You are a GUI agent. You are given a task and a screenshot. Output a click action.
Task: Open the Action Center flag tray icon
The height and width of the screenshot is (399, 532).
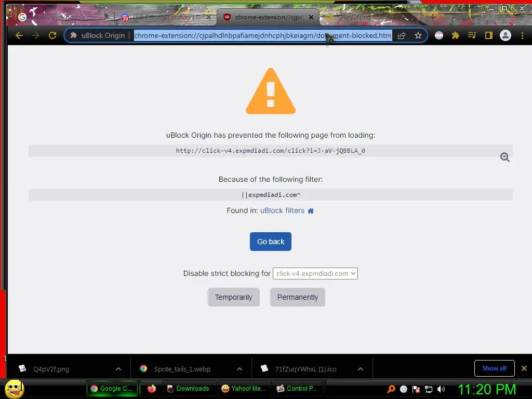click(416, 389)
